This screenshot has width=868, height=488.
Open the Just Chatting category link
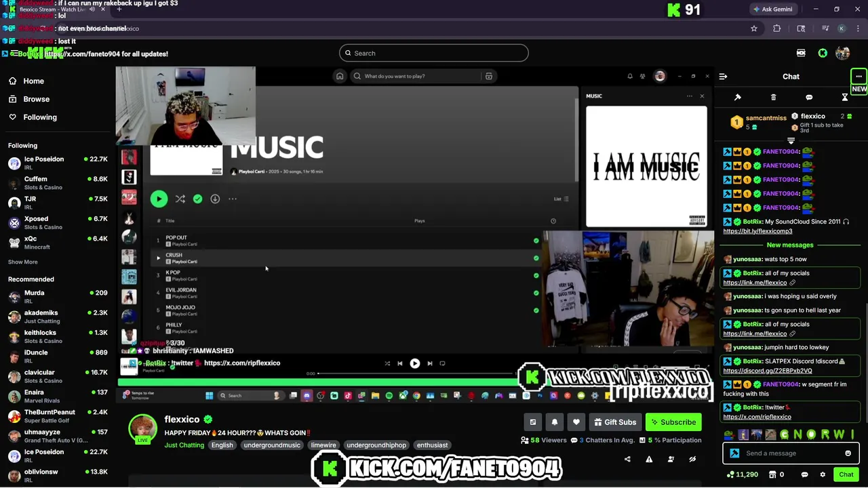[x=184, y=445]
